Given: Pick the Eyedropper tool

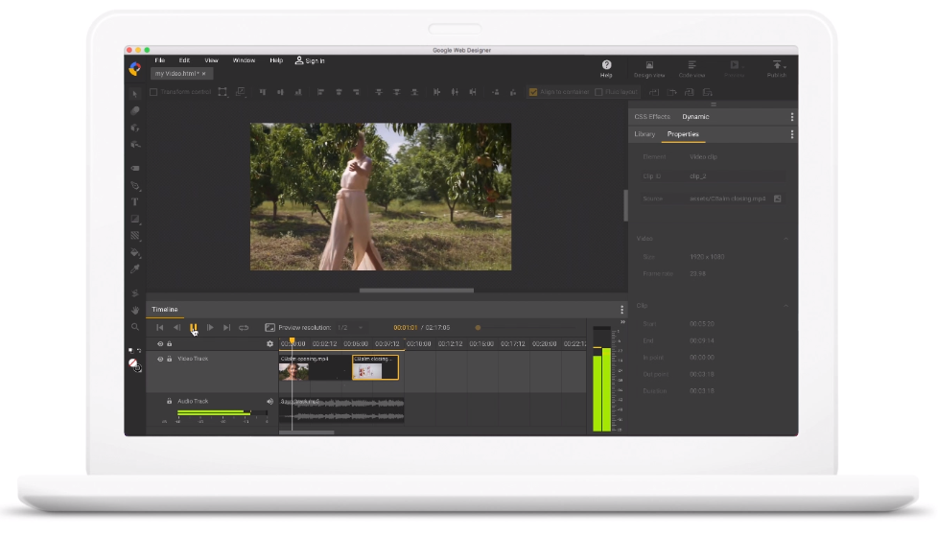Looking at the screenshot, I should 135,269.
